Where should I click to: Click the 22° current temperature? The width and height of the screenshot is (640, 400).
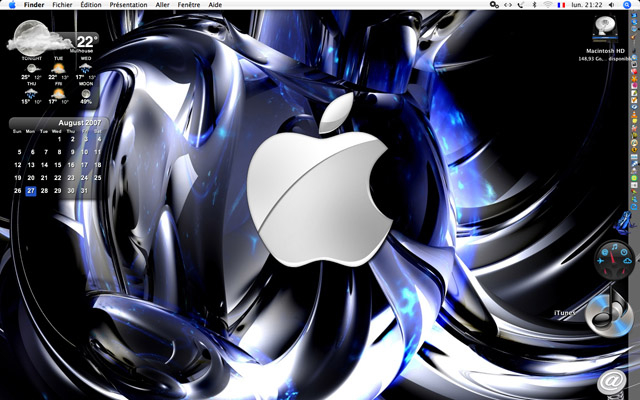[x=87, y=41]
